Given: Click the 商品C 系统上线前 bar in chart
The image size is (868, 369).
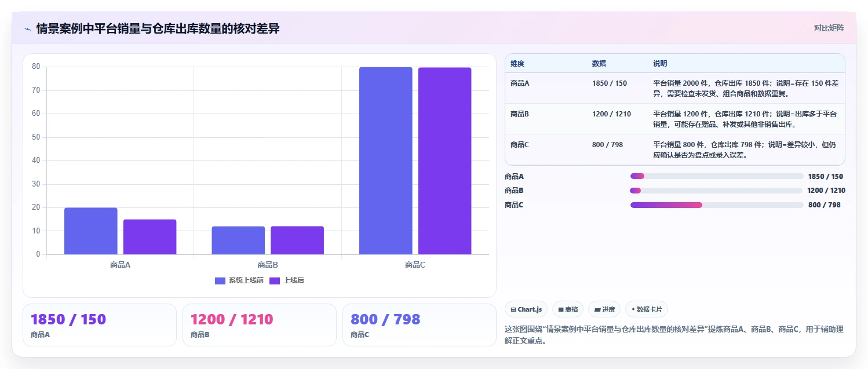Looking at the screenshot, I should [x=386, y=160].
